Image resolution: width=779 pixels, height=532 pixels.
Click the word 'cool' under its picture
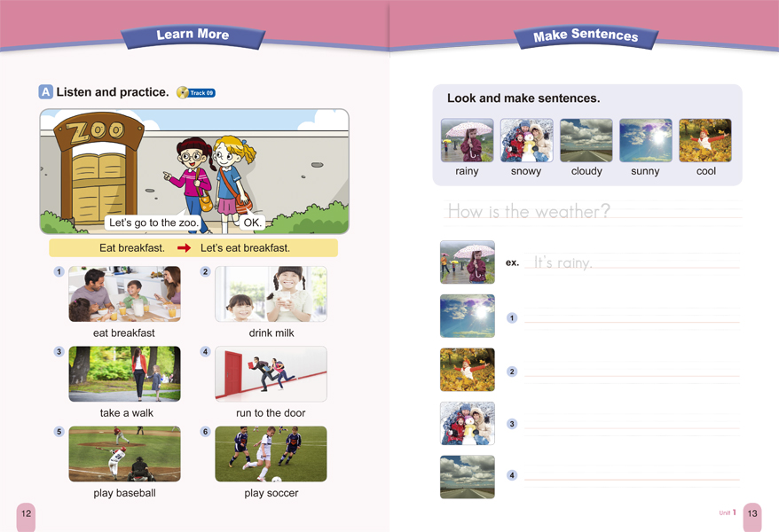pos(706,171)
